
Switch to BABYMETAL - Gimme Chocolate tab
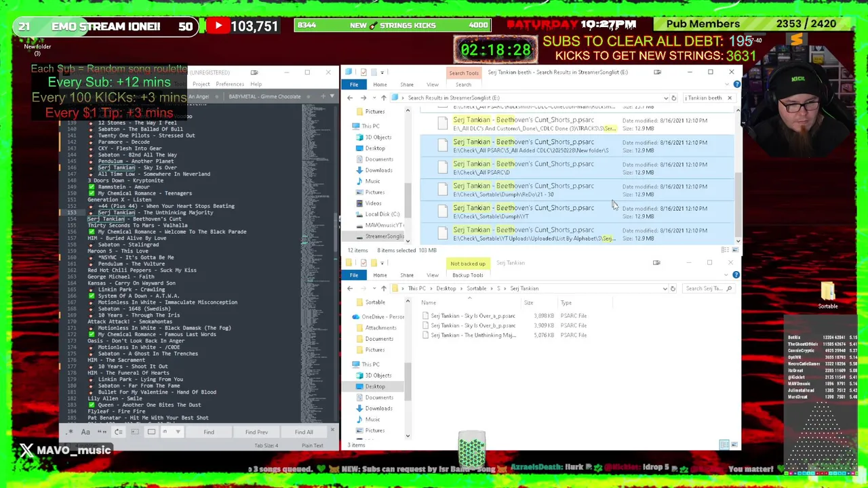click(x=264, y=96)
